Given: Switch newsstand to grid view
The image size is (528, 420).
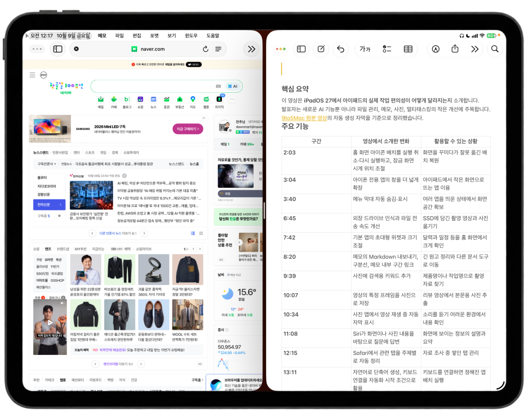Looking at the screenshot, I should click(x=201, y=233).
